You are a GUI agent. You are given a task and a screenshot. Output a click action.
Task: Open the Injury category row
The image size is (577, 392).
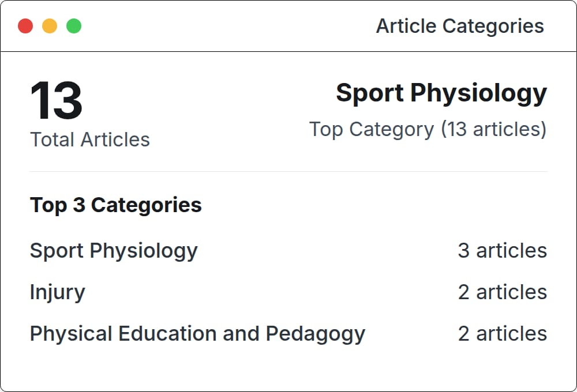[x=58, y=292]
